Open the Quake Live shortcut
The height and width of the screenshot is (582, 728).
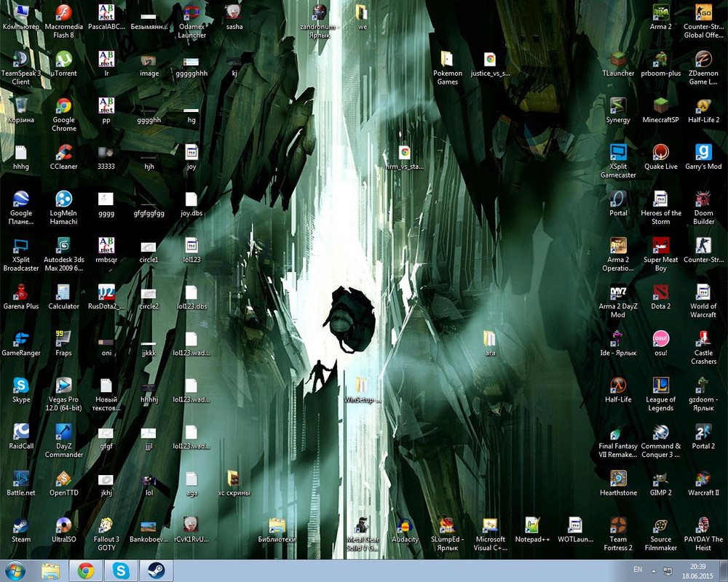coord(661,157)
